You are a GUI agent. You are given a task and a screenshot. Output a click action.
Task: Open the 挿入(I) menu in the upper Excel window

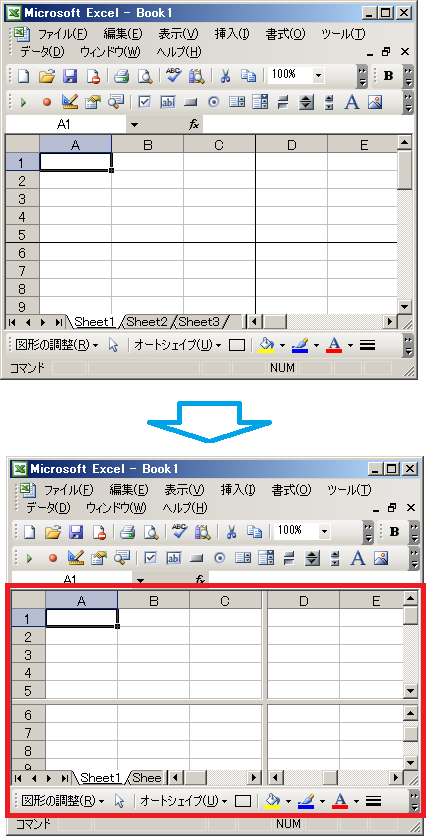232,34
